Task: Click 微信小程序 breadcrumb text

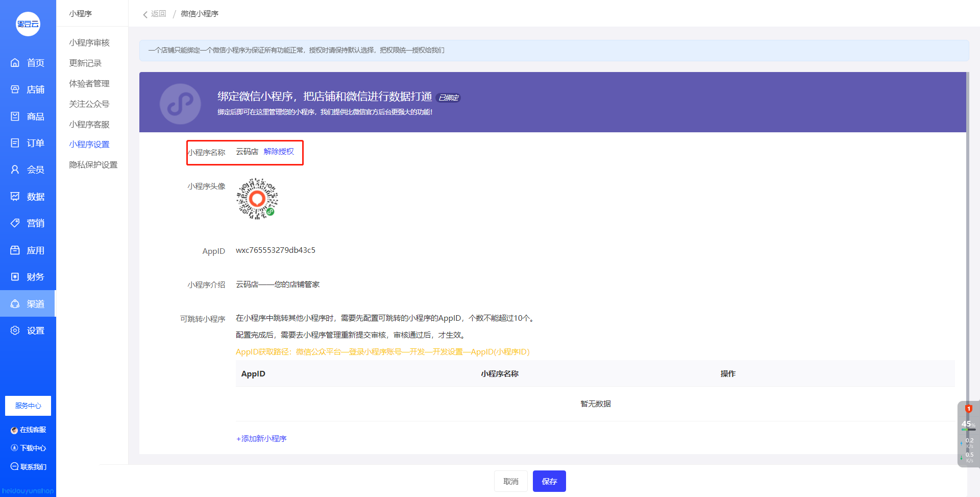Action: coord(200,14)
